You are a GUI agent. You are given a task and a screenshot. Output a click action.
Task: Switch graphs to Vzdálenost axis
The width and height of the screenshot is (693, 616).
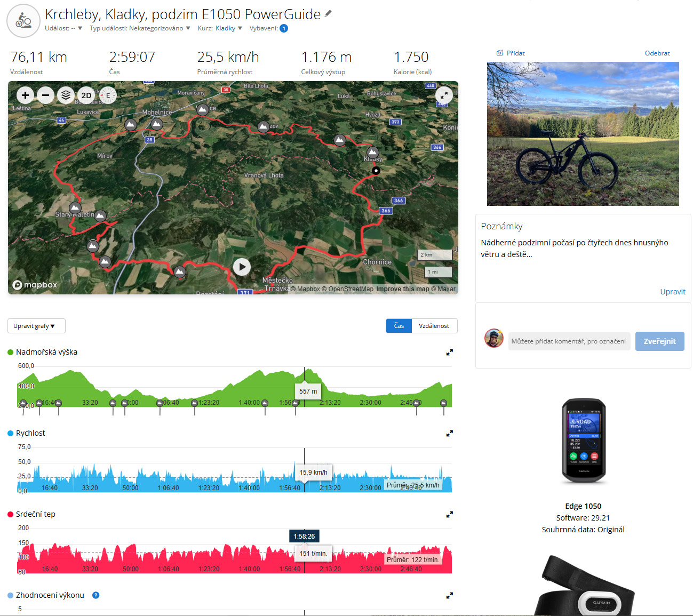434,326
